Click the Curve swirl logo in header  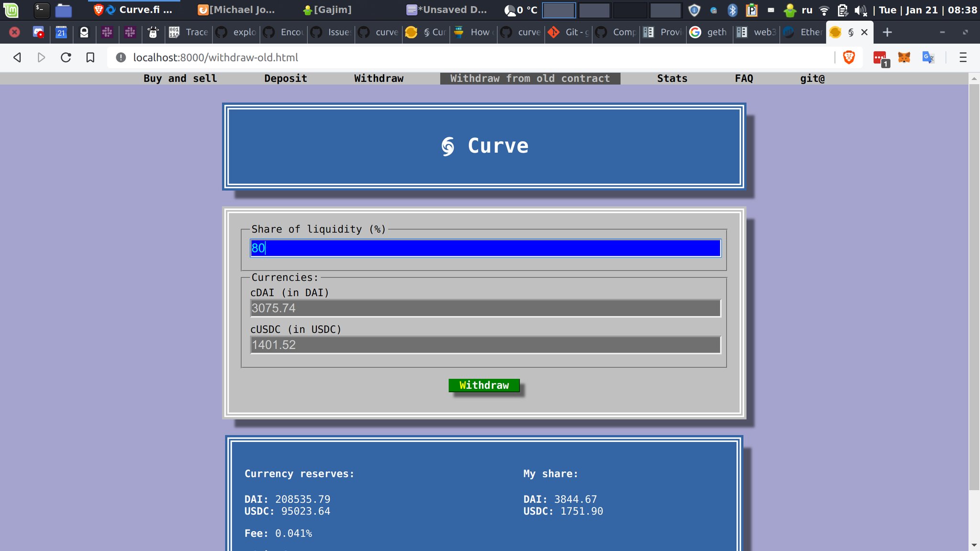pyautogui.click(x=448, y=146)
